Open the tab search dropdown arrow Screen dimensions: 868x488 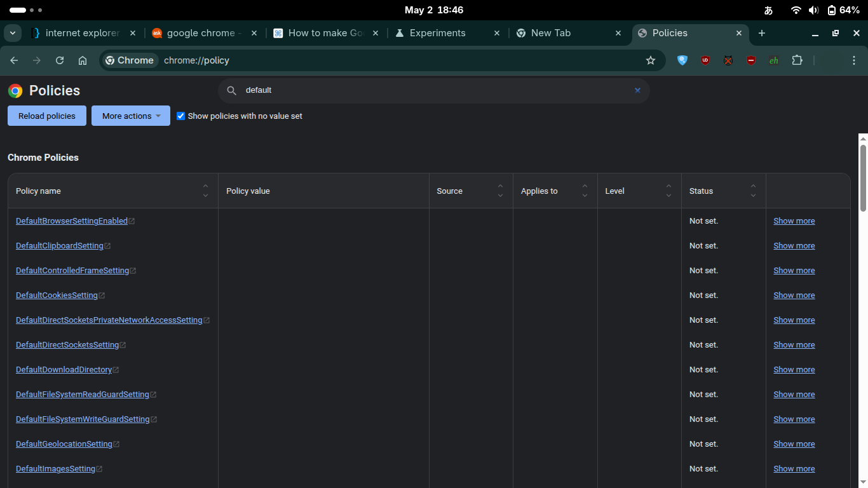[x=13, y=33]
